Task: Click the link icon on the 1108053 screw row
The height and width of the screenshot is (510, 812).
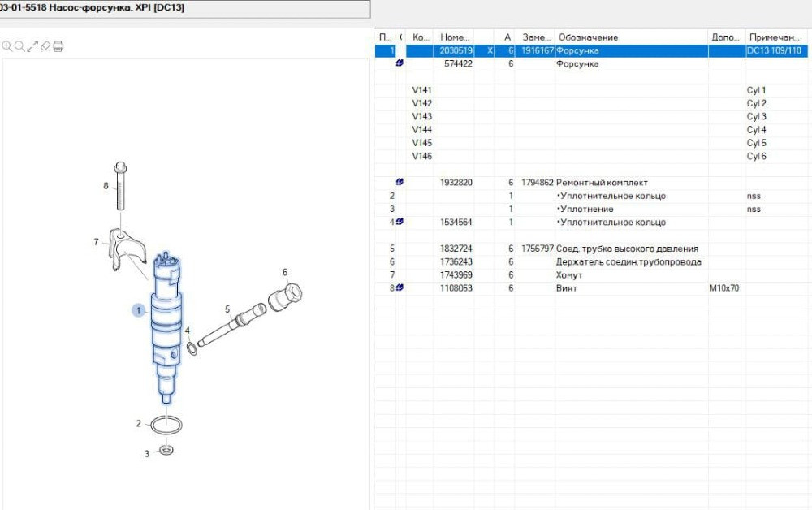Action: 399,288
